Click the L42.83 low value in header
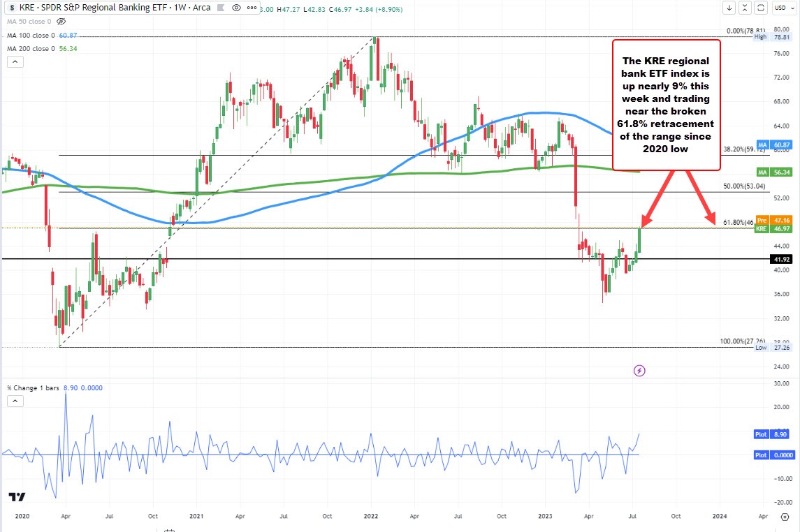Viewport: 800px width, 532px height. 314,9
